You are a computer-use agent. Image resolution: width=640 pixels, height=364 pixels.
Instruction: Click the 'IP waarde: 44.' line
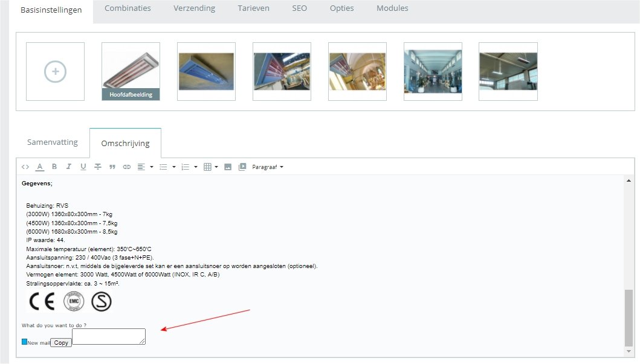click(45, 240)
